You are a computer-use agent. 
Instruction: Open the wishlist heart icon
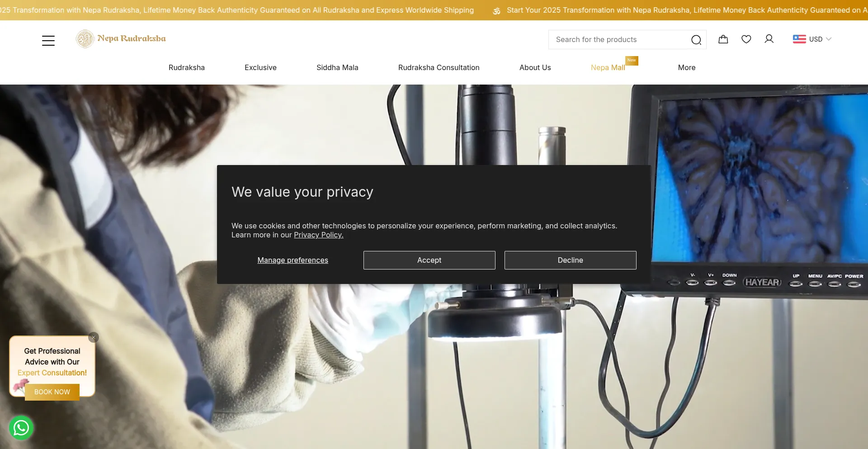pos(746,39)
